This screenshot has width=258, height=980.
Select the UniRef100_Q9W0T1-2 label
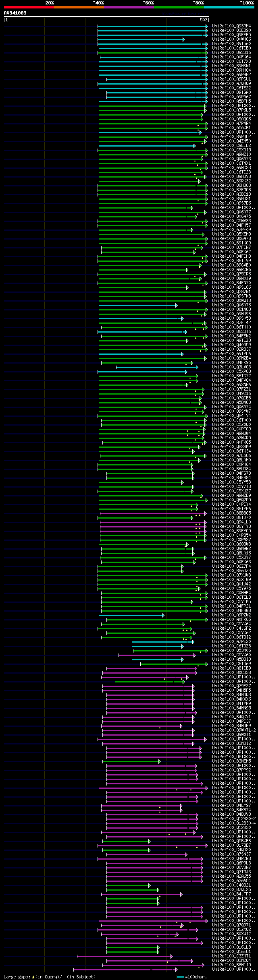point(234,730)
